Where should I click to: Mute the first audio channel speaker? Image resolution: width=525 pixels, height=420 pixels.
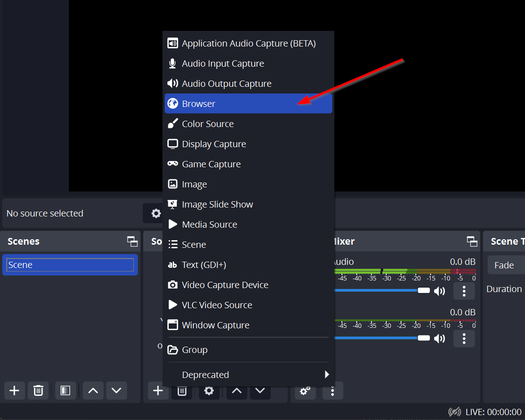pos(440,291)
